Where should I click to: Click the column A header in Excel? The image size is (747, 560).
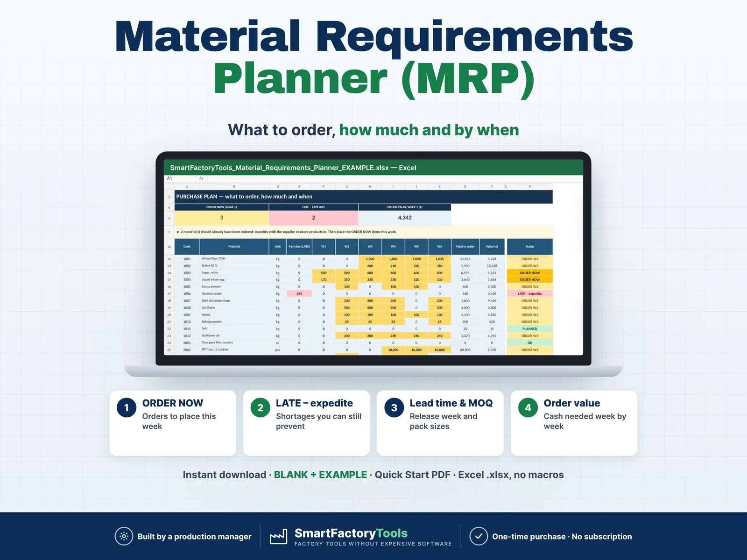coord(187,187)
